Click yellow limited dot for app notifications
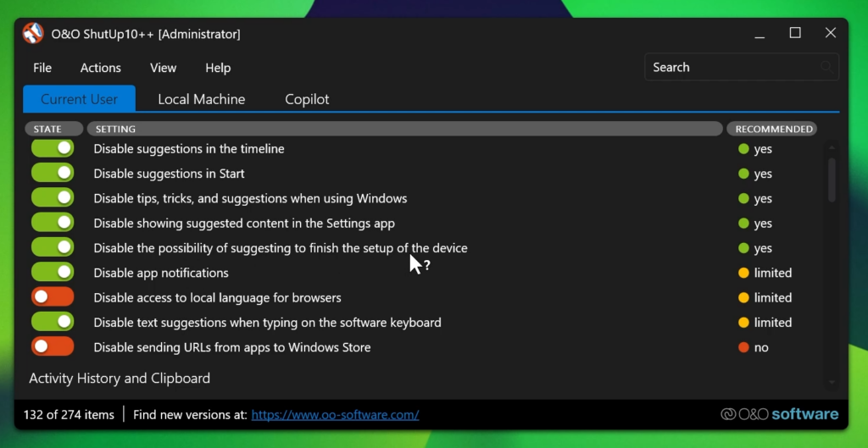868x448 pixels. tap(743, 273)
